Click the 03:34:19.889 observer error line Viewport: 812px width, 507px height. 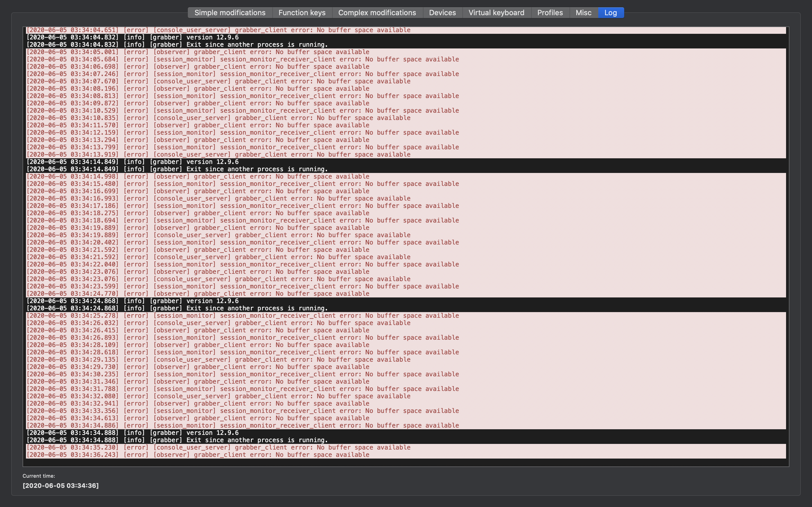198,228
